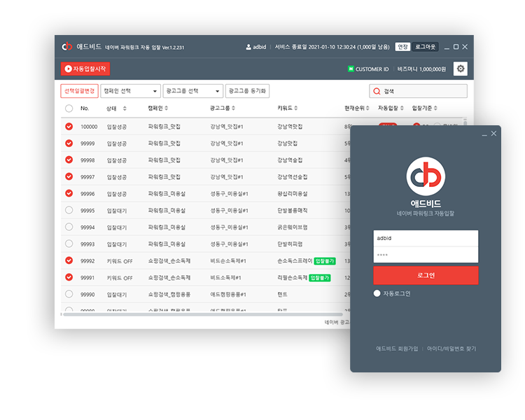The width and height of the screenshot is (525, 420).
Task: Click 비즈머니 1,000,000원 balance text
Action: tap(421, 69)
